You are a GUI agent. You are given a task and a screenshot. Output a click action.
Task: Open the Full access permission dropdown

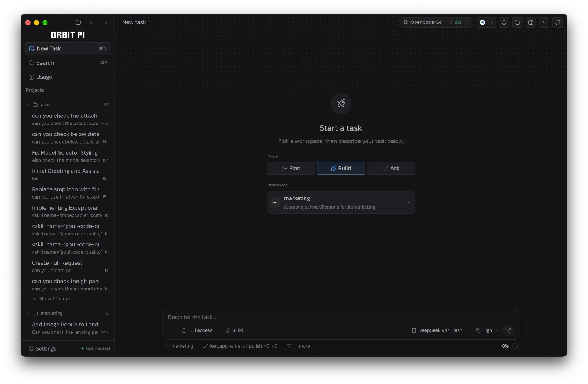click(200, 330)
